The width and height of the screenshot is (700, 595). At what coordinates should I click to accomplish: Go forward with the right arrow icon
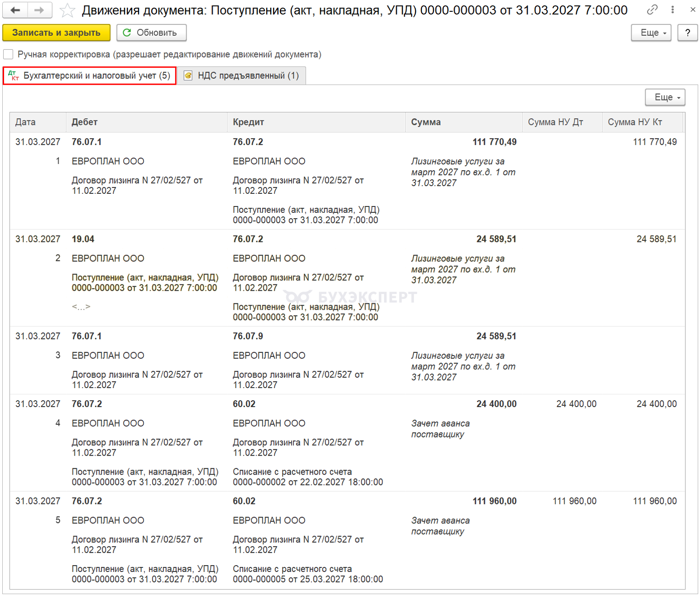pyautogui.click(x=40, y=10)
